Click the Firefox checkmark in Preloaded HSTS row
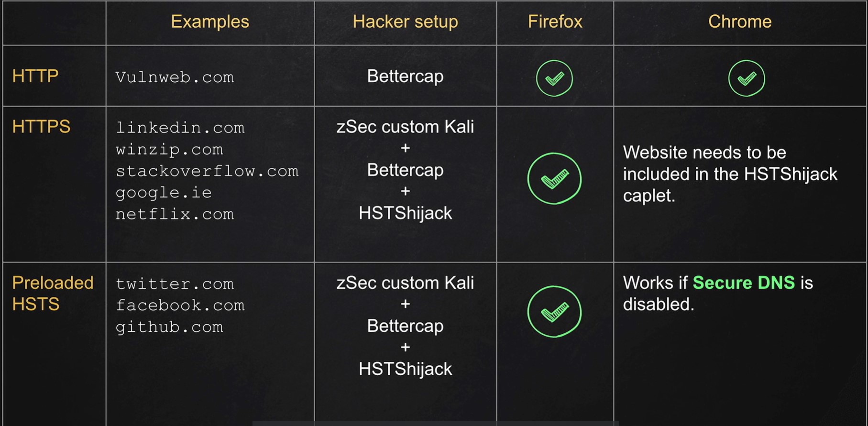 (554, 312)
